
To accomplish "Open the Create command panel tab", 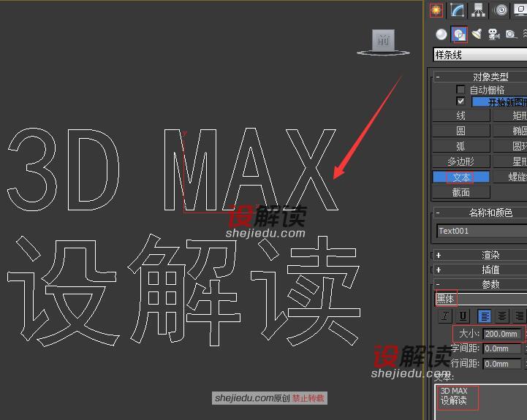I will coord(436,10).
